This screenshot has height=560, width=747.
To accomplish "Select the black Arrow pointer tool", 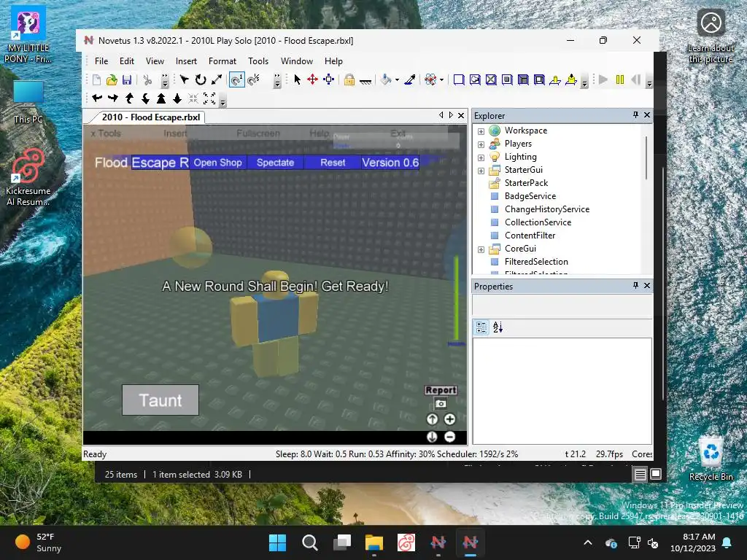I will coord(298,79).
